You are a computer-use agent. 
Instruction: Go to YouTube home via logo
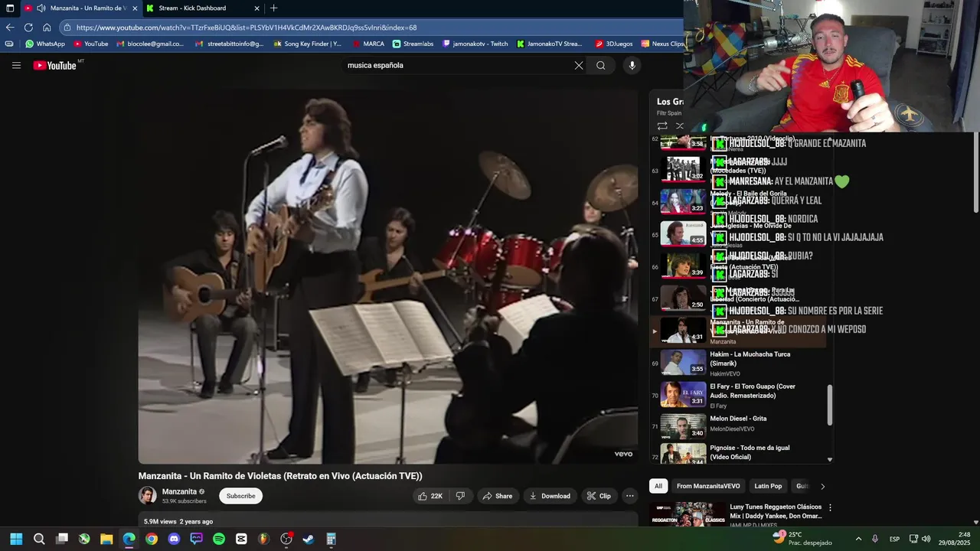point(54,65)
